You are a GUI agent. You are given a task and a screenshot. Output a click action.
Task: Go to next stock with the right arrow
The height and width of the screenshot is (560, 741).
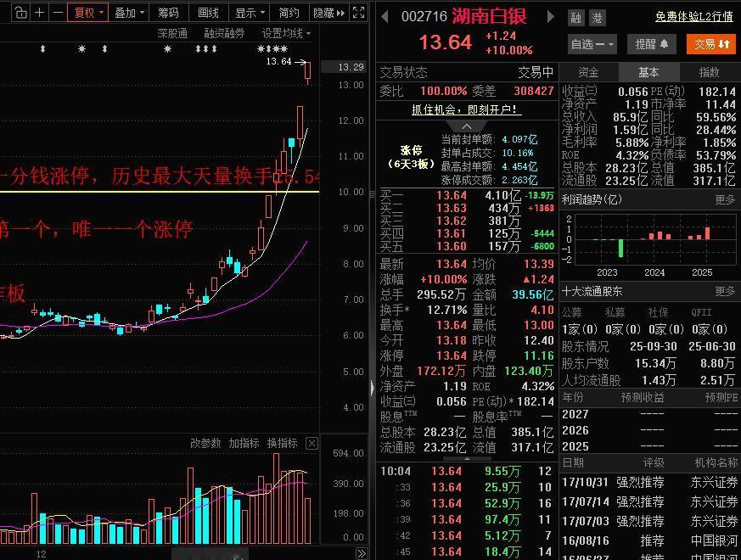click(549, 15)
